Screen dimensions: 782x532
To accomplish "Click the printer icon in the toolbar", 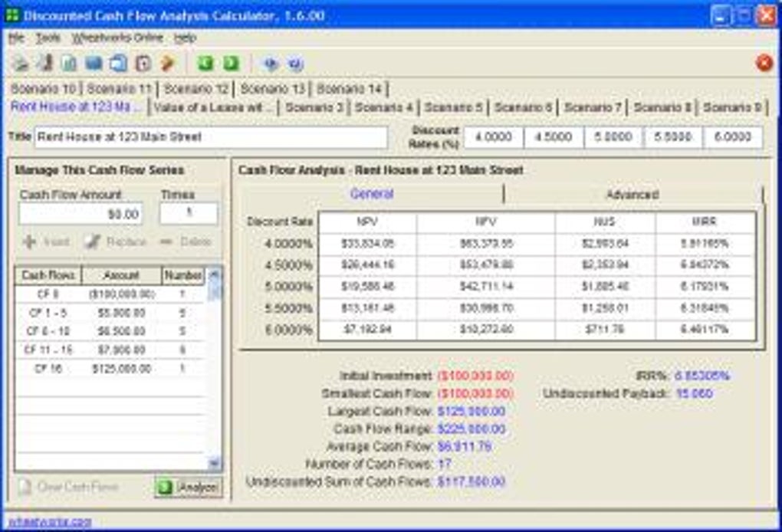I will (x=20, y=64).
